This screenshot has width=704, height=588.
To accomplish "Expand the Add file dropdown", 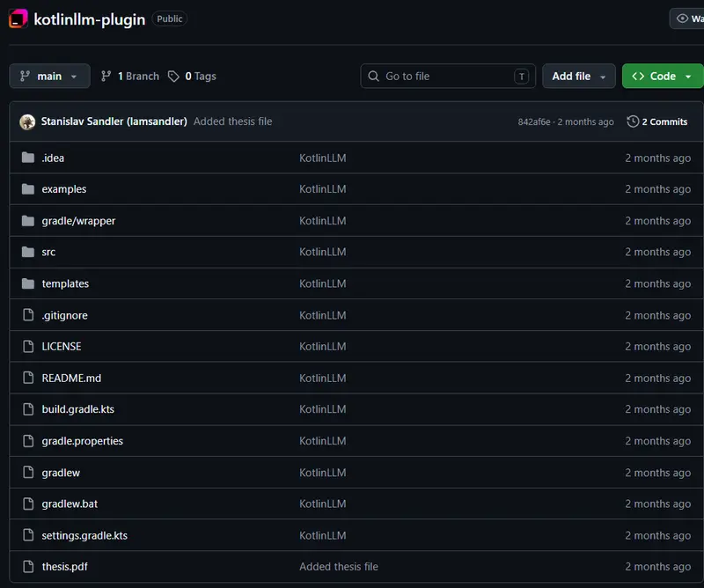I will (x=579, y=77).
